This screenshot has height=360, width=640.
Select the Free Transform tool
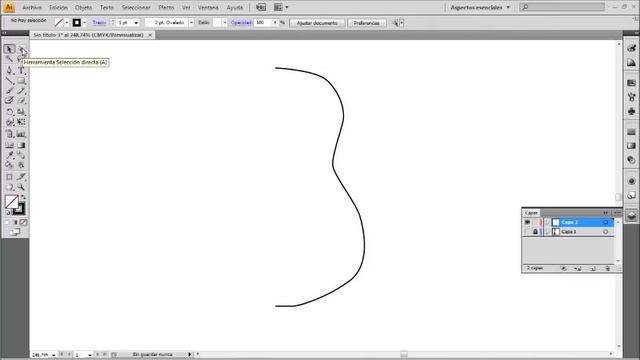coord(21,122)
